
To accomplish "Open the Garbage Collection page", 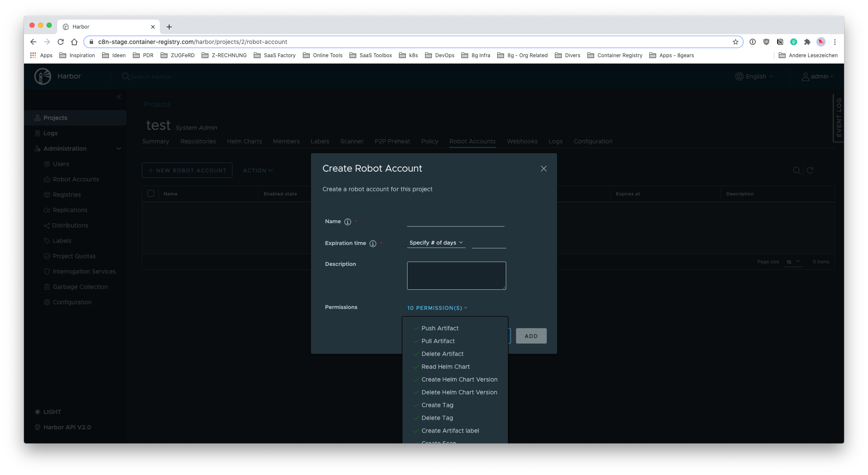I will pos(80,286).
